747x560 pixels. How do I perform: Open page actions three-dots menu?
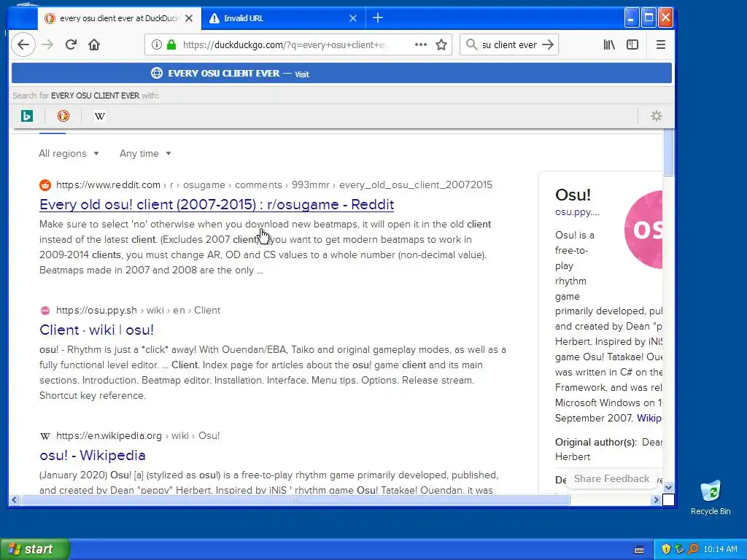(421, 44)
